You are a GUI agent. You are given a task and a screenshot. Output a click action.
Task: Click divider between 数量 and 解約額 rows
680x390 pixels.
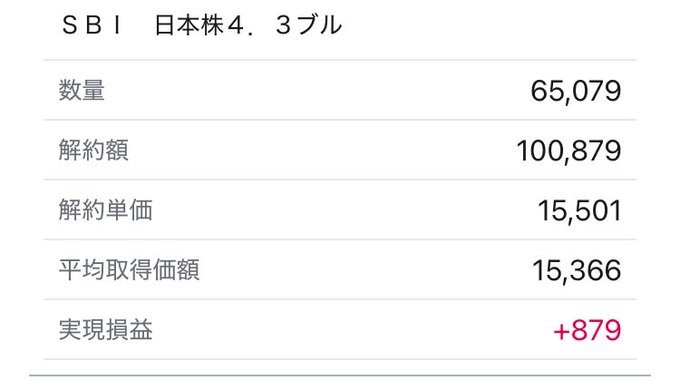click(340, 120)
